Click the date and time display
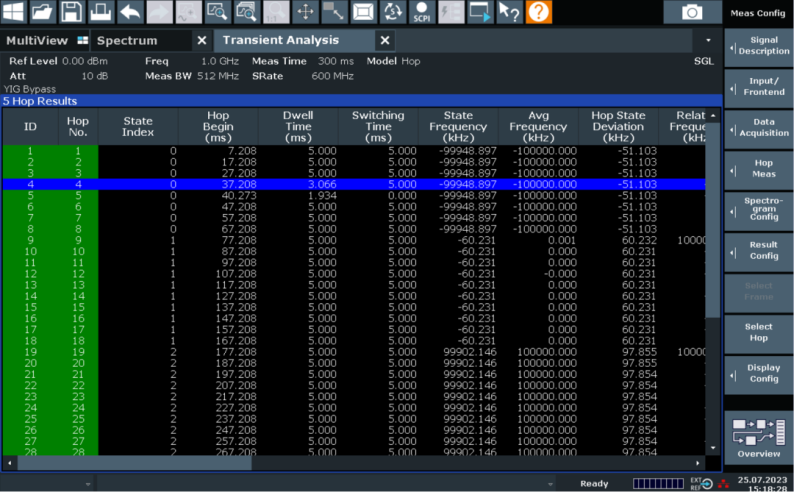 [762, 484]
